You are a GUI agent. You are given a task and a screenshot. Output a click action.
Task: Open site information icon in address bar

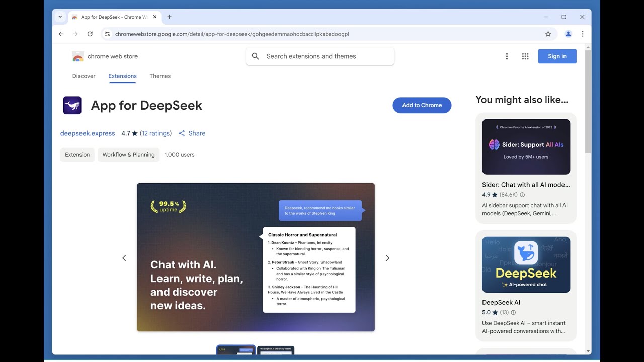point(107,34)
